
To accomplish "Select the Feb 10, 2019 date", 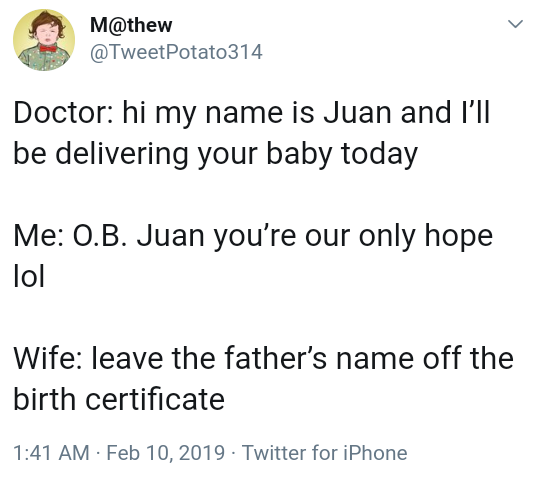I will point(166,452).
